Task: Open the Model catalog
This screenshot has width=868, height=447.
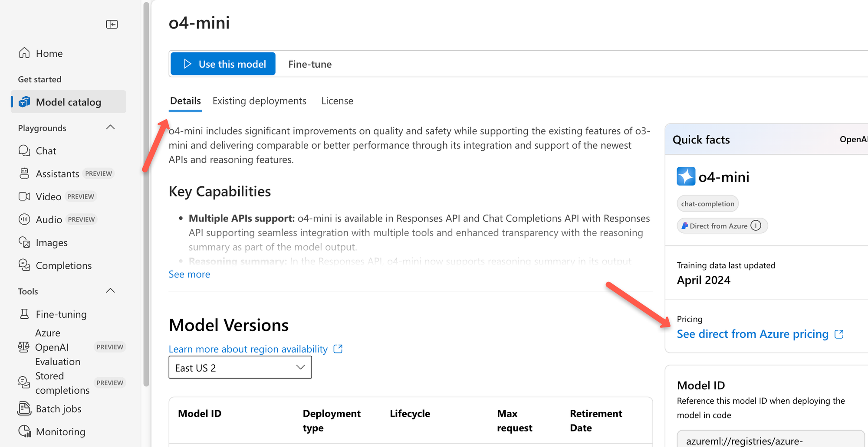Action: 68,102
